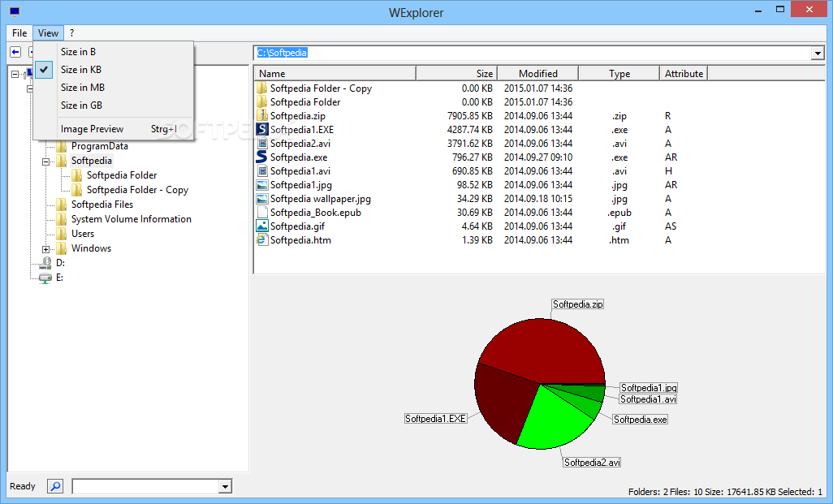Click the Softpedia.htm browser icon
Image resolution: width=833 pixels, height=504 pixels.
[262, 240]
